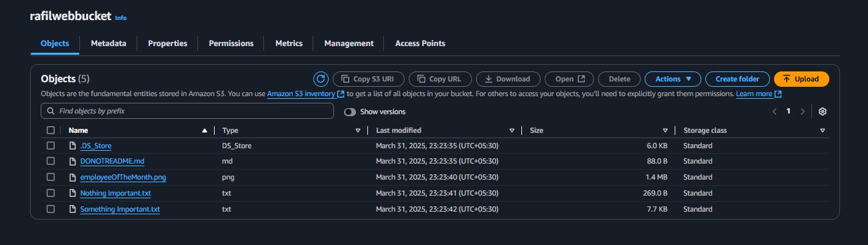The height and width of the screenshot is (245, 868).
Task: Click the 7.7 KB size cell
Action: pyautogui.click(x=657, y=210)
